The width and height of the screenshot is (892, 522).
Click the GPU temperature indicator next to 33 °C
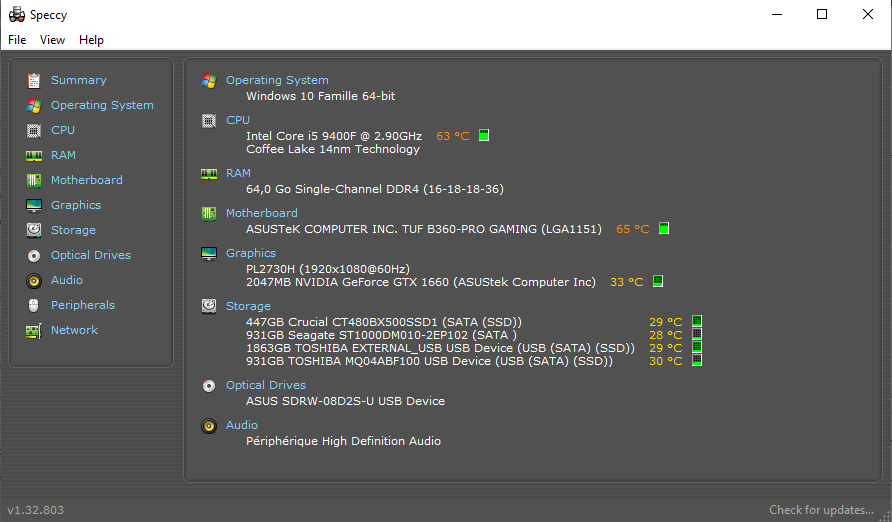[658, 281]
